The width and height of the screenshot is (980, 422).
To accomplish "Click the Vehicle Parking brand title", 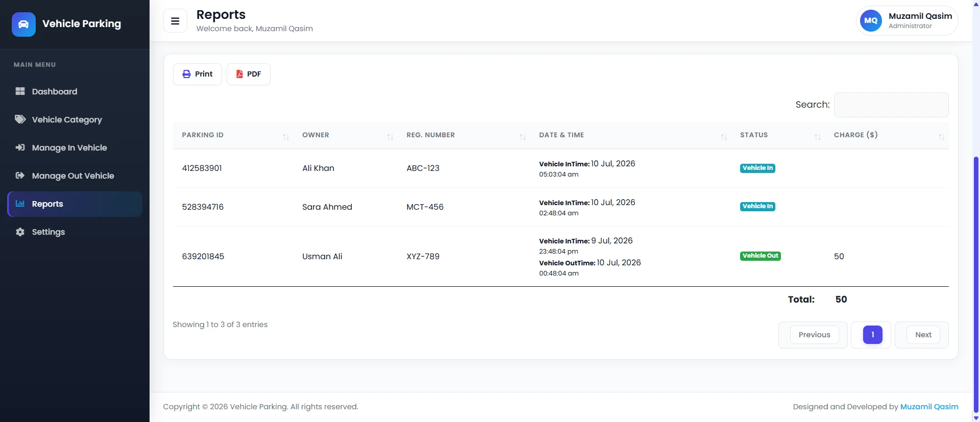I will point(82,23).
